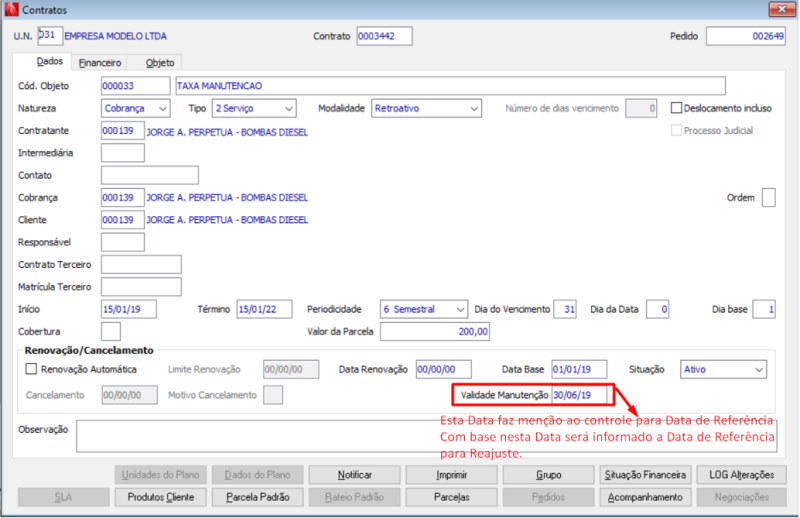The height and width of the screenshot is (518, 800).
Task: Click the Contrato Terceiro field
Action: coord(141,264)
